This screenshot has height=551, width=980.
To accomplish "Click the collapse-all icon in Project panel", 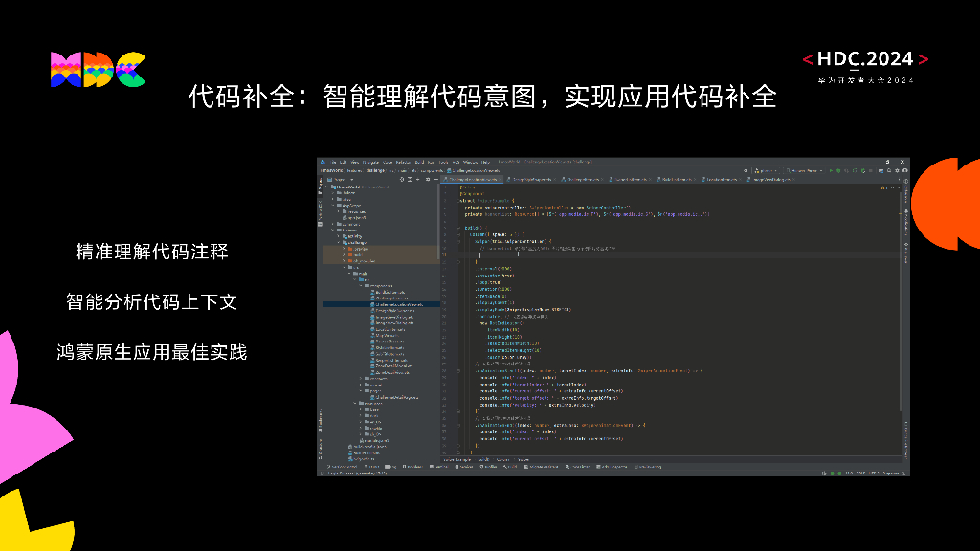I will [410, 179].
